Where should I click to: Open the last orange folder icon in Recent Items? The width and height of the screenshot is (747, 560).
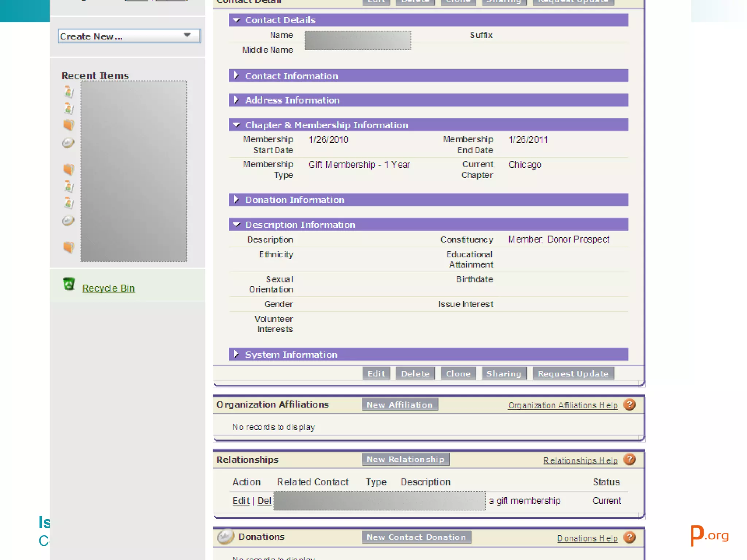[x=69, y=247]
